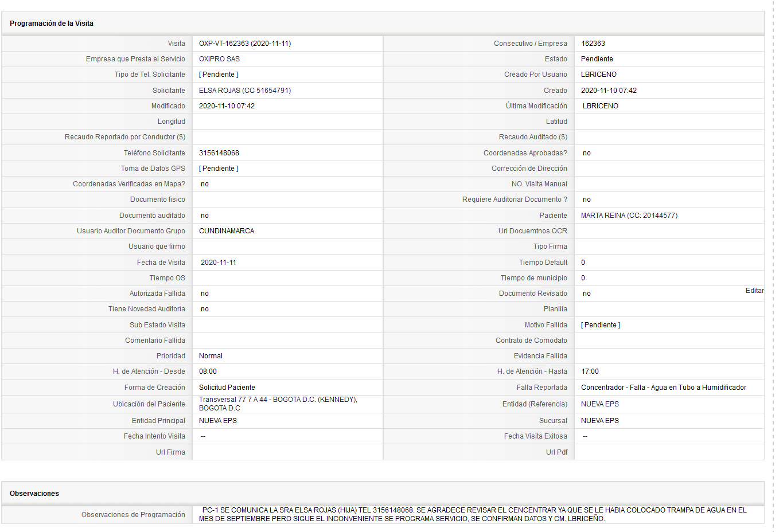783x532 pixels.
Task: Click the Editar link
Action: coord(754,291)
